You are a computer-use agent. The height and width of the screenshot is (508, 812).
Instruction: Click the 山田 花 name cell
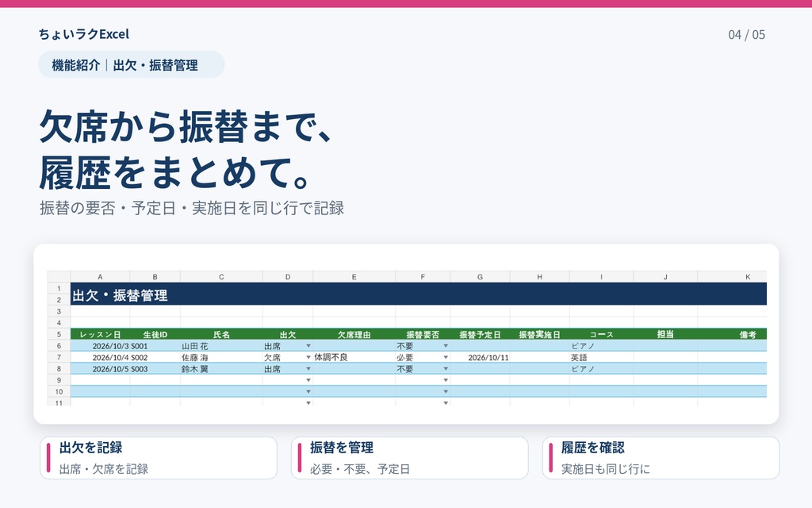point(221,346)
